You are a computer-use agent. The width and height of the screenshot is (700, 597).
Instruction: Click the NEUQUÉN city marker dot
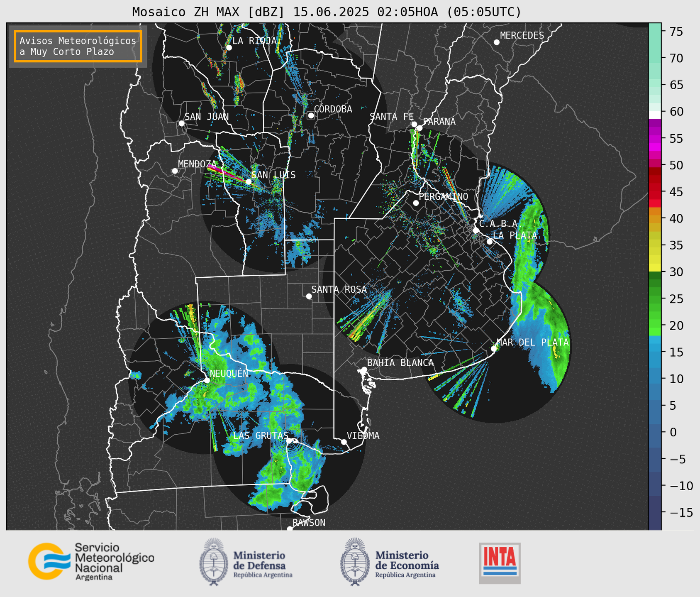point(207,380)
